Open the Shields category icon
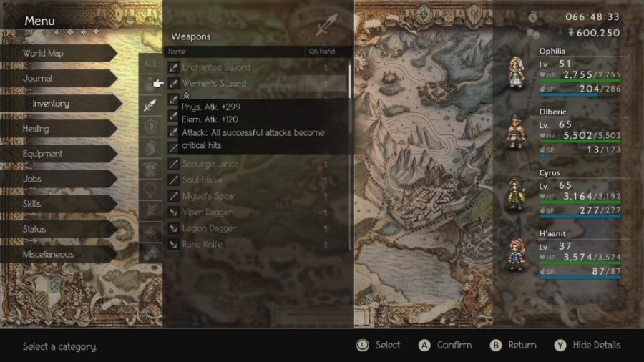Image resolution: width=644 pixels, height=362 pixels. (150, 127)
